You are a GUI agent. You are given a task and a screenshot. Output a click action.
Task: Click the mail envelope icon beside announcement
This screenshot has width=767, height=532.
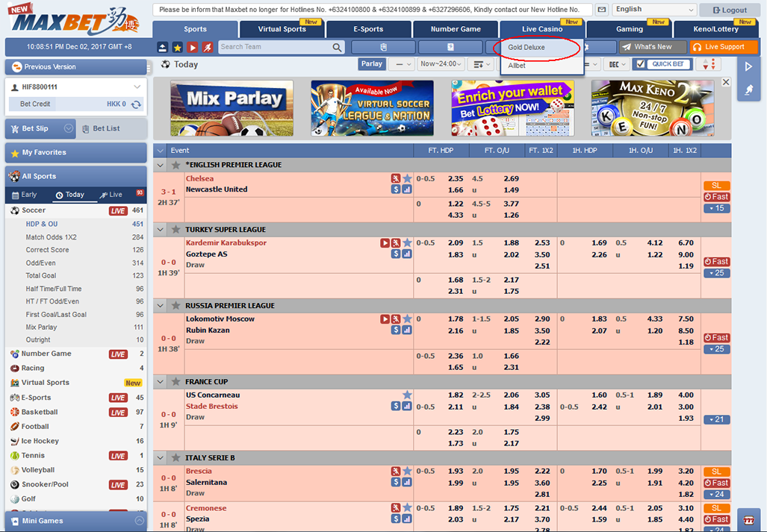click(601, 10)
